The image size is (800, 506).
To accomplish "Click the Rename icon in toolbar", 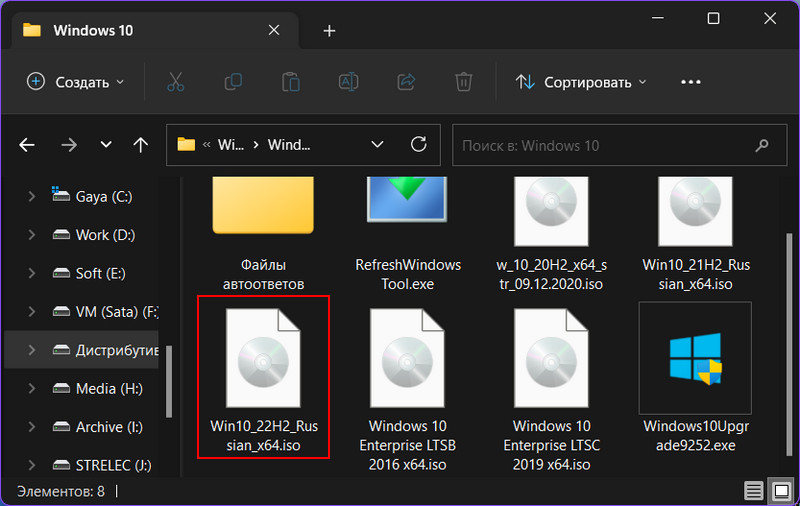I will (348, 82).
